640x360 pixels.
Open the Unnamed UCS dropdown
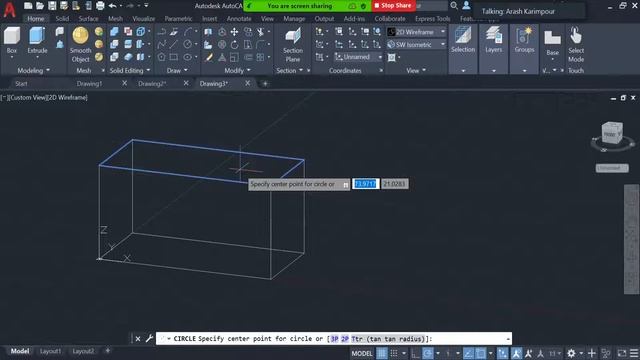[358, 57]
